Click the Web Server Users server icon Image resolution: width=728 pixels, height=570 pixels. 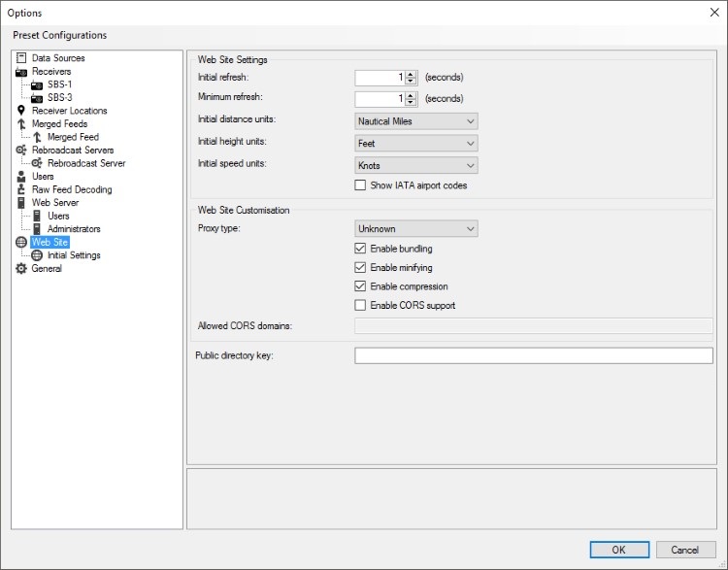click(x=37, y=216)
